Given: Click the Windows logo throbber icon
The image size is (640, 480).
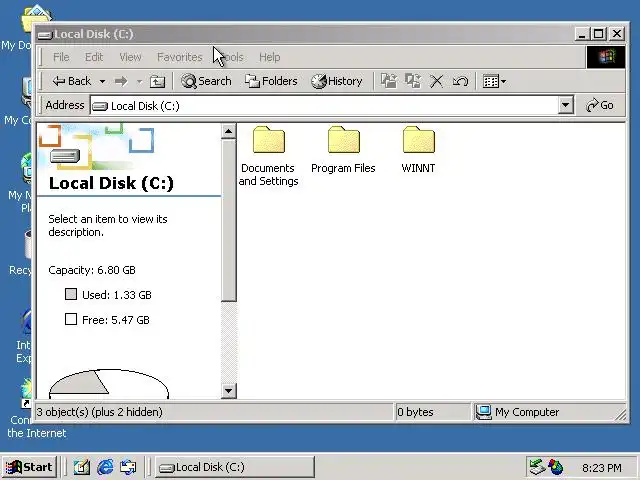Looking at the screenshot, I should tap(606, 57).
